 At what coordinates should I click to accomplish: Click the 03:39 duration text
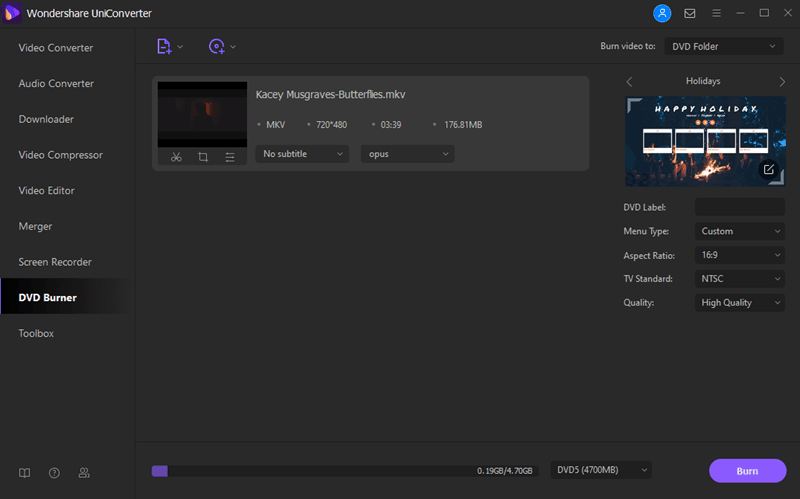tap(391, 125)
